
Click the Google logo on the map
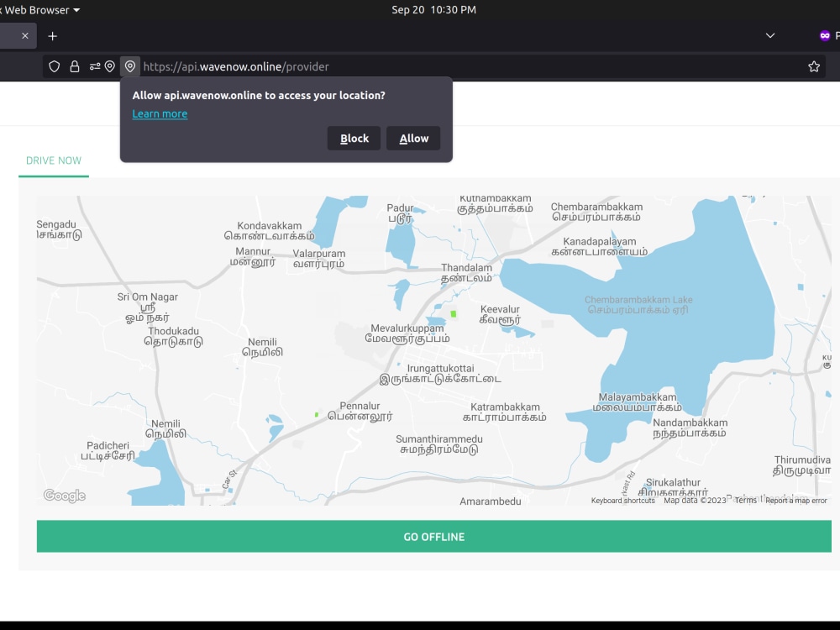65,496
